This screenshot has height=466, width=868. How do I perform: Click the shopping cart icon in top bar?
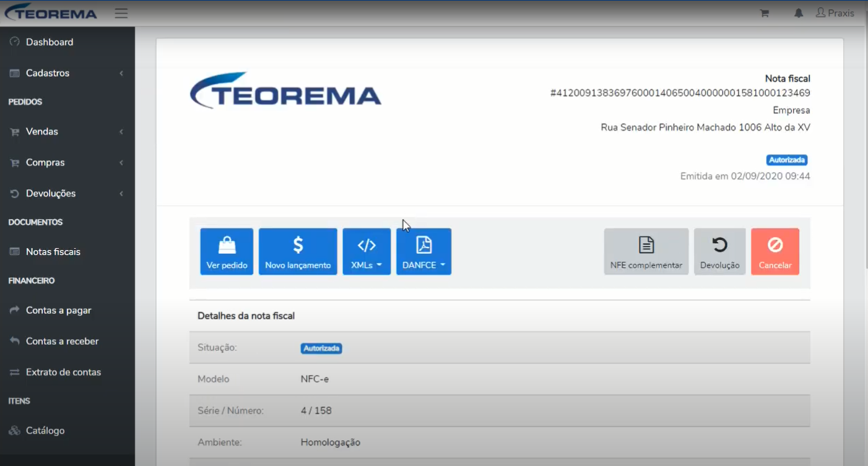(x=765, y=13)
